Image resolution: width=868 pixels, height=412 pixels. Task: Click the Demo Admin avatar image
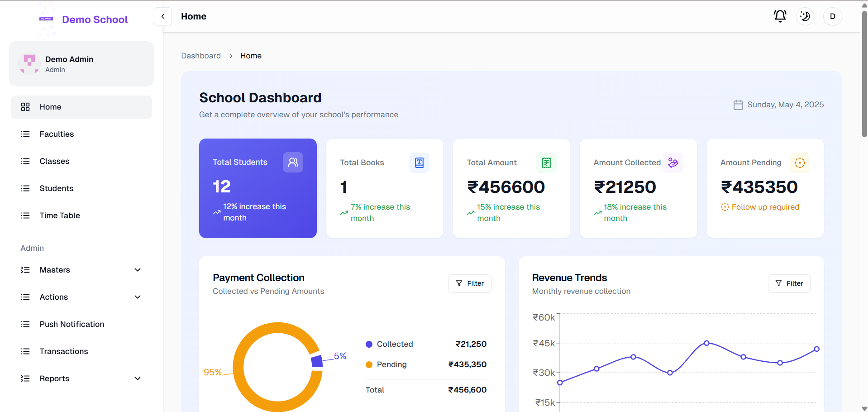click(x=29, y=64)
